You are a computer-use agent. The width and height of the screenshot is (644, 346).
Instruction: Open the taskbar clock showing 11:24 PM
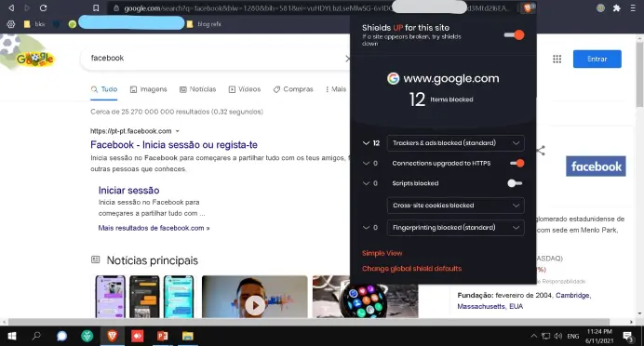599,336
